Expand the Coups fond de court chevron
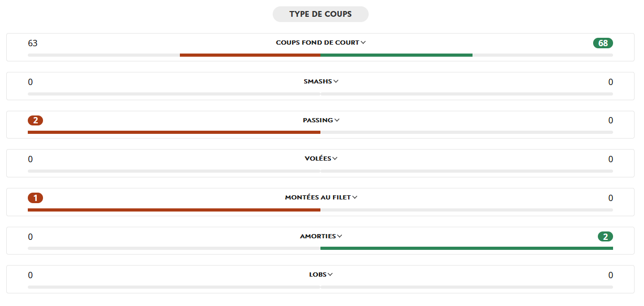644x306 pixels. (363, 43)
